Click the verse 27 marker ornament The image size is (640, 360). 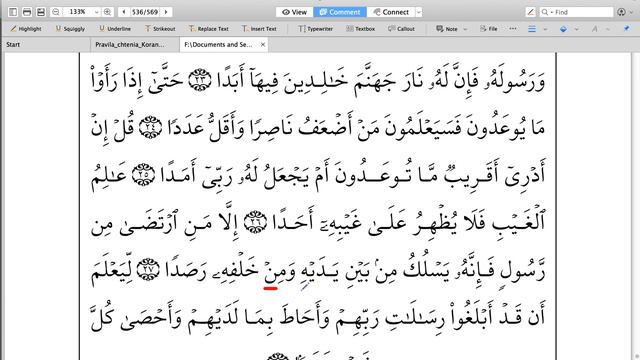(x=148, y=269)
